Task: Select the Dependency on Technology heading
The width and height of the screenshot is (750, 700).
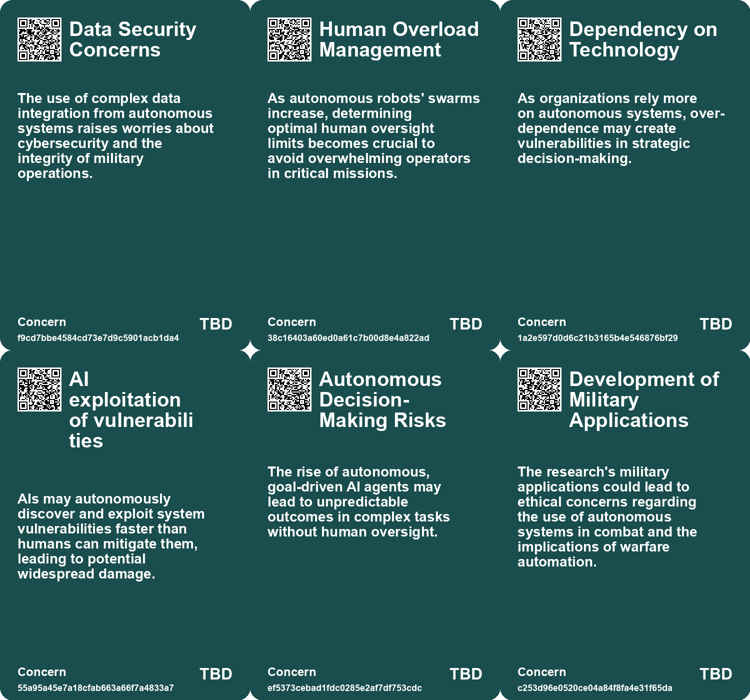Action: 642,39
